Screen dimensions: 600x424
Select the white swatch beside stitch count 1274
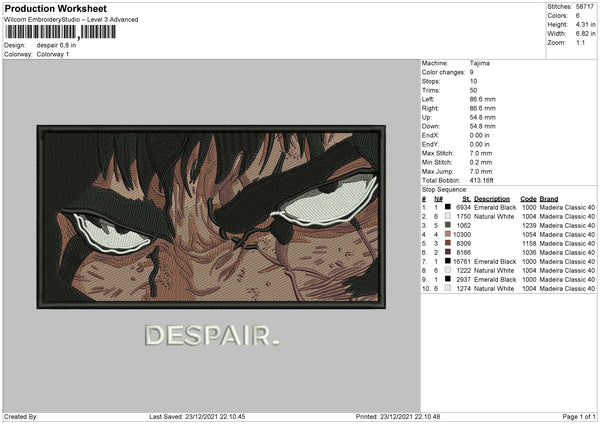[x=447, y=288]
